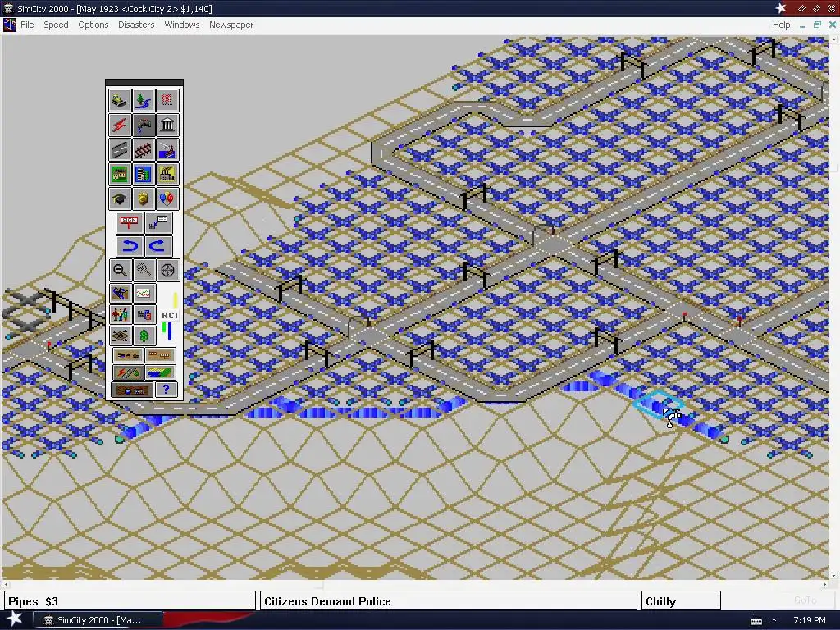Image resolution: width=840 pixels, height=630 pixels.
Task: Click the 7:19 PM system clock
Action: [810, 620]
